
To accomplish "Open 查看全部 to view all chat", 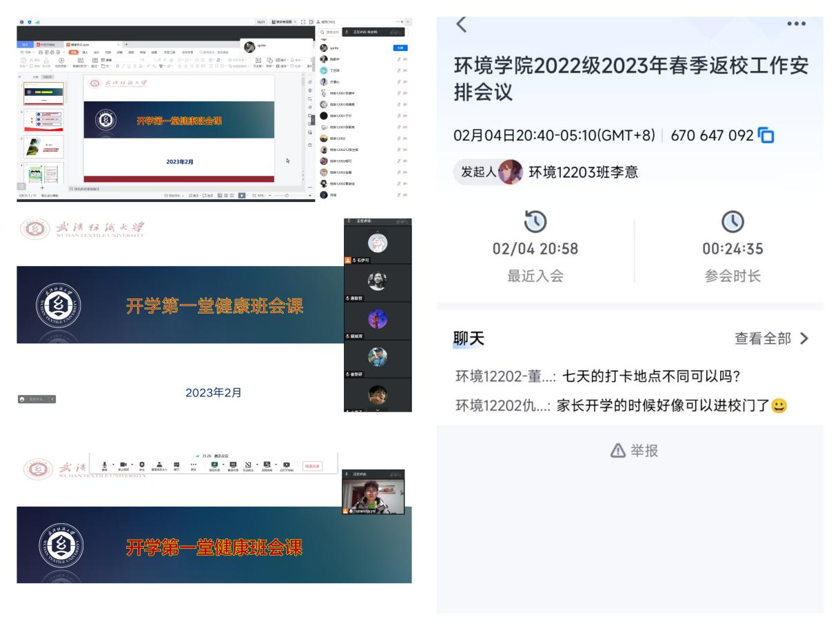I will click(771, 338).
